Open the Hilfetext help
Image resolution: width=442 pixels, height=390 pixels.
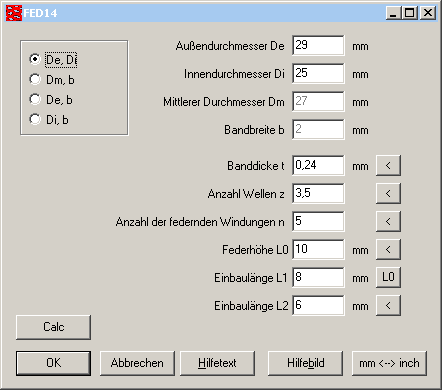(217, 363)
